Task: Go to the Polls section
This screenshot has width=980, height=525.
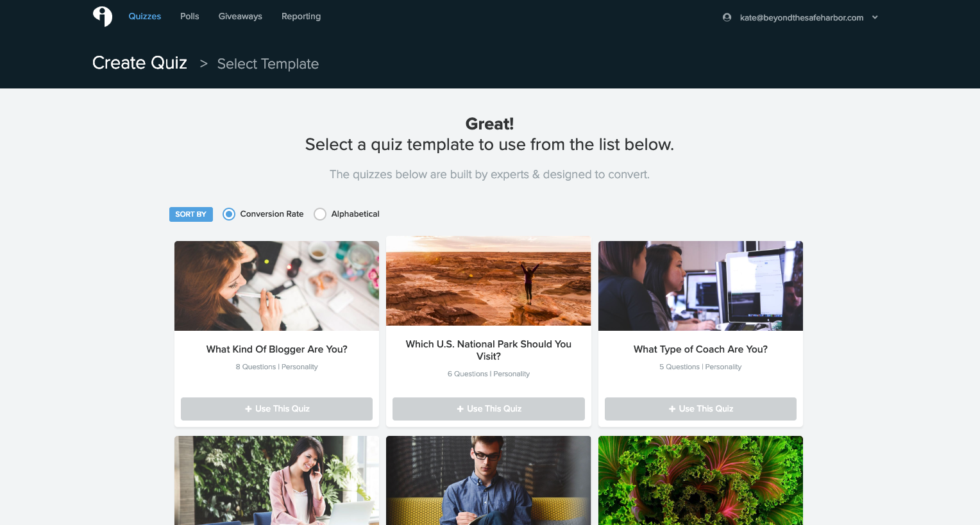Action: tap(190, 16)
